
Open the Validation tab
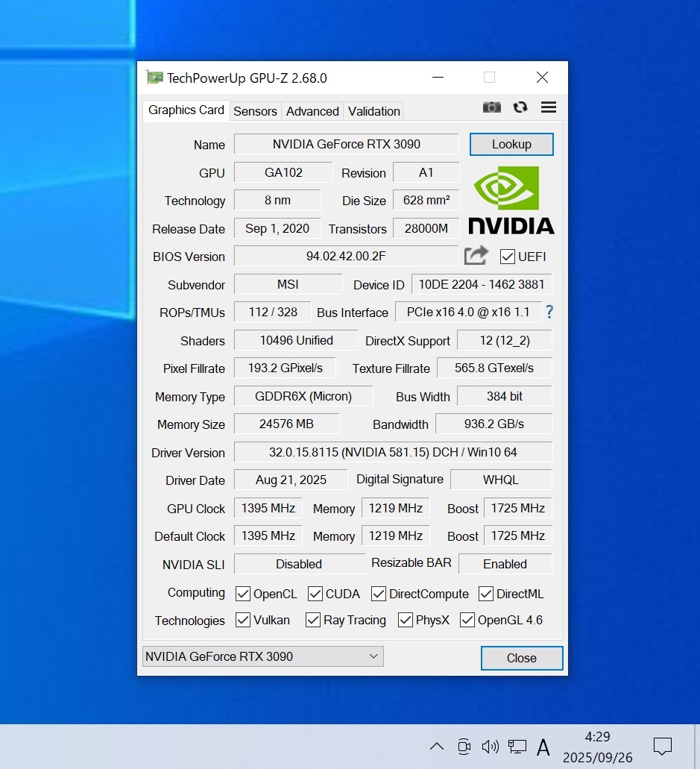pos(373,111)
